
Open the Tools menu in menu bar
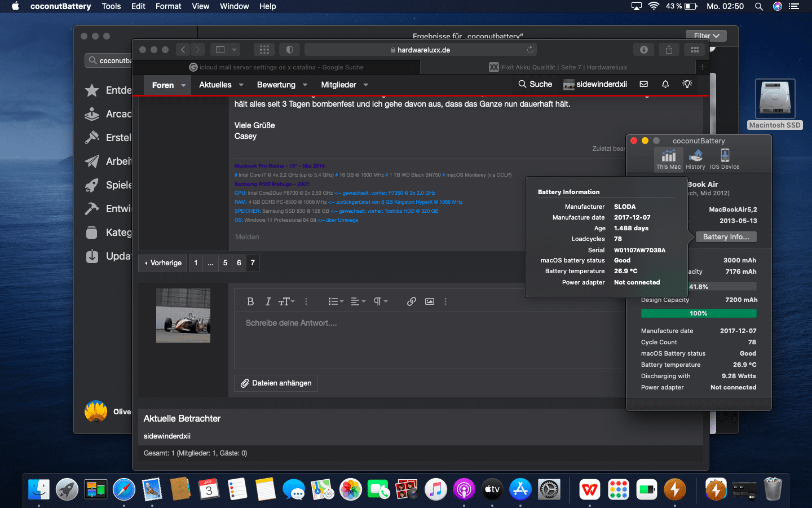click(111, 6)
